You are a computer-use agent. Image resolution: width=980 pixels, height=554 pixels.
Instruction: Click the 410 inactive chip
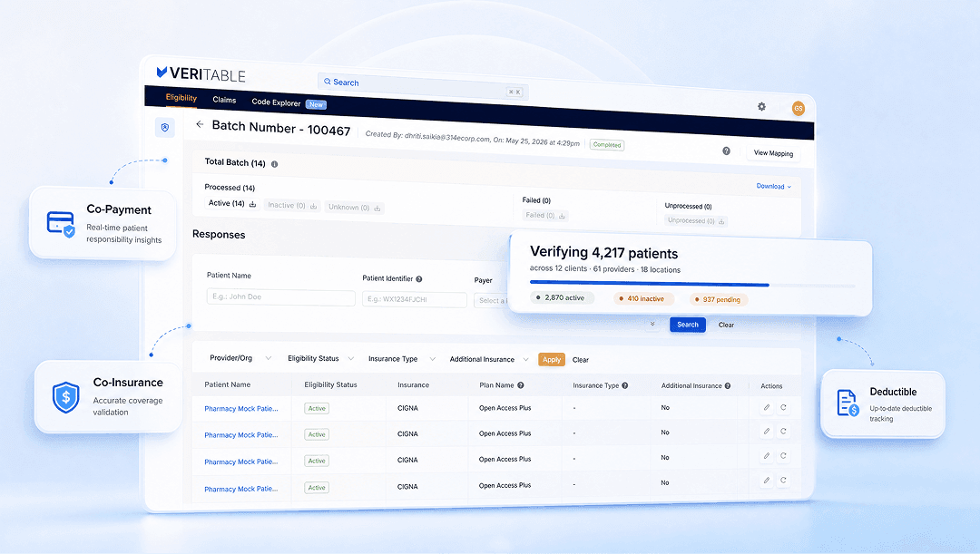click(643, 298)
